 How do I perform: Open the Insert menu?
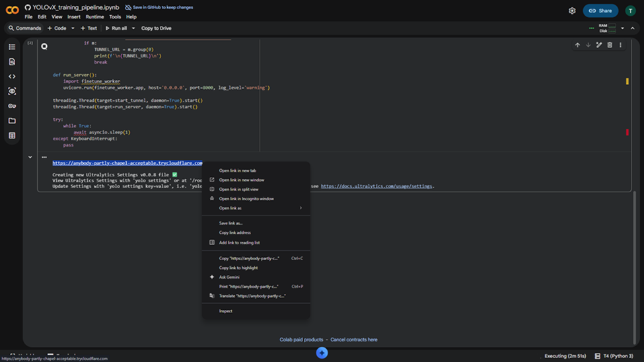(x=74, y=17)
